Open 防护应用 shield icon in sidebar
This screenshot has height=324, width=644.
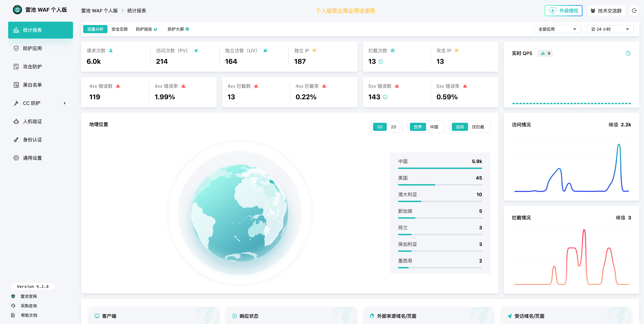(x=16, y=48)
